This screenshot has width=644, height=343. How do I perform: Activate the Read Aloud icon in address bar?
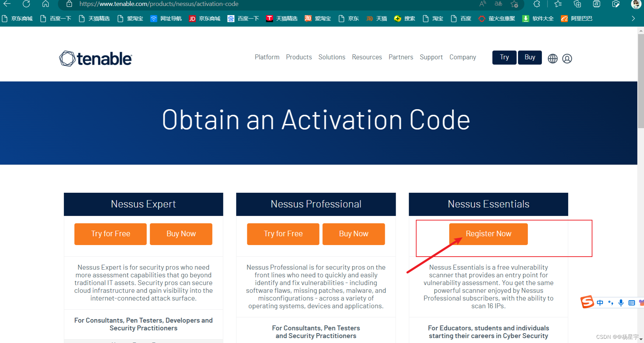click(483, 4)
